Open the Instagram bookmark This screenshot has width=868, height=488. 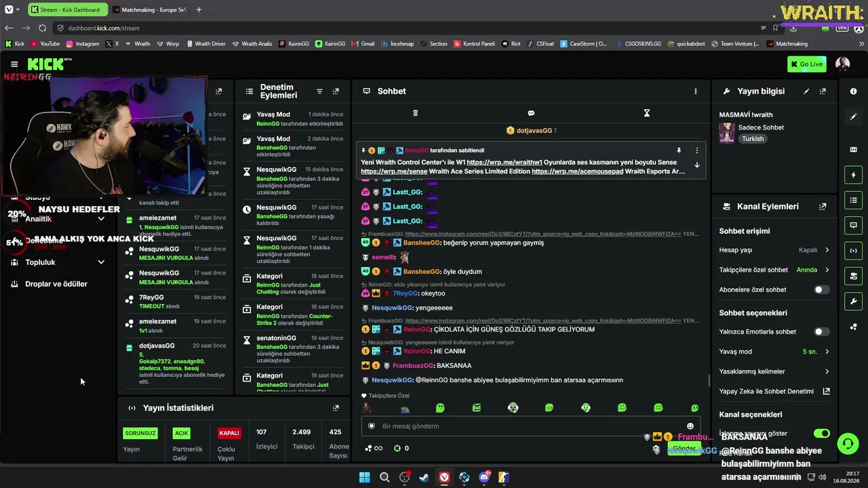pos(82,44)
